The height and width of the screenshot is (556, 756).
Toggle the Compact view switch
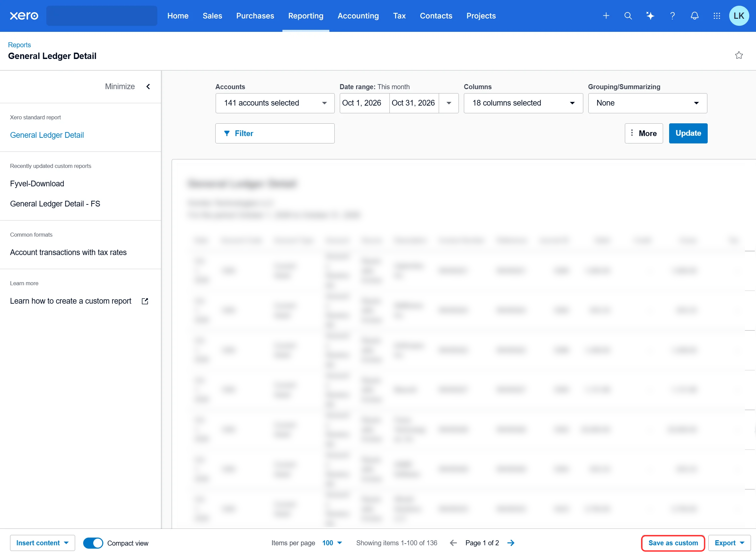pyautogui.click(x=93, y=543)
